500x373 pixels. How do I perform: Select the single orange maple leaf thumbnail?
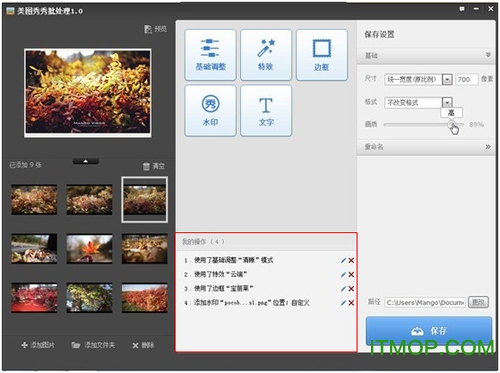[x=89, y=249]
